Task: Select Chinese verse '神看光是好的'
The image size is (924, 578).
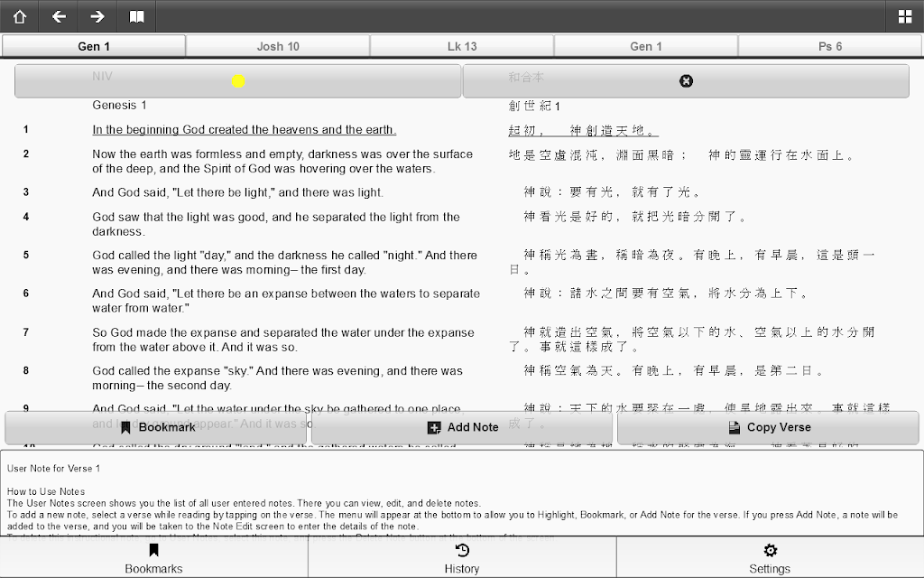Action: [635, 217]
